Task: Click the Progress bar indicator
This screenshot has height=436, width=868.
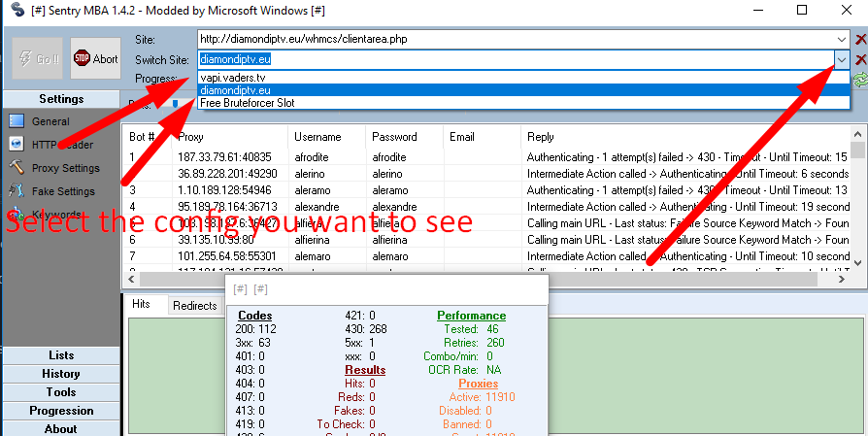Action: tap(176, 103)
